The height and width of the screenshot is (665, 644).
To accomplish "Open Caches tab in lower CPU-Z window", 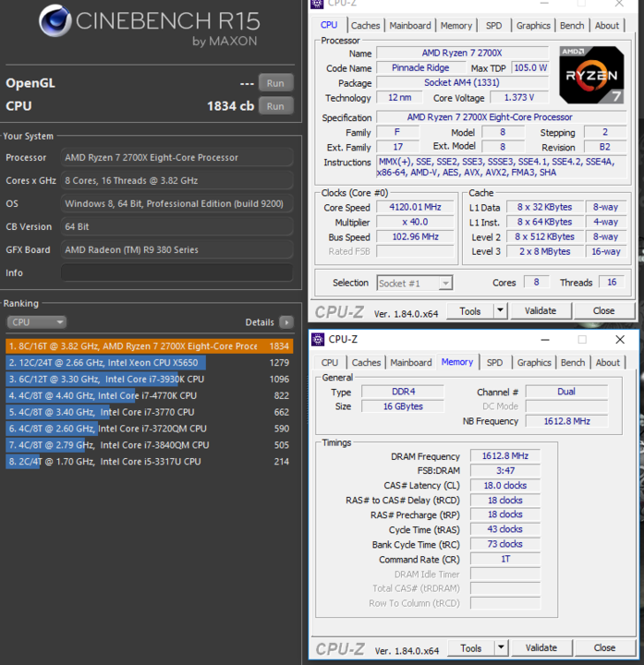I will [x=366, y=363].
